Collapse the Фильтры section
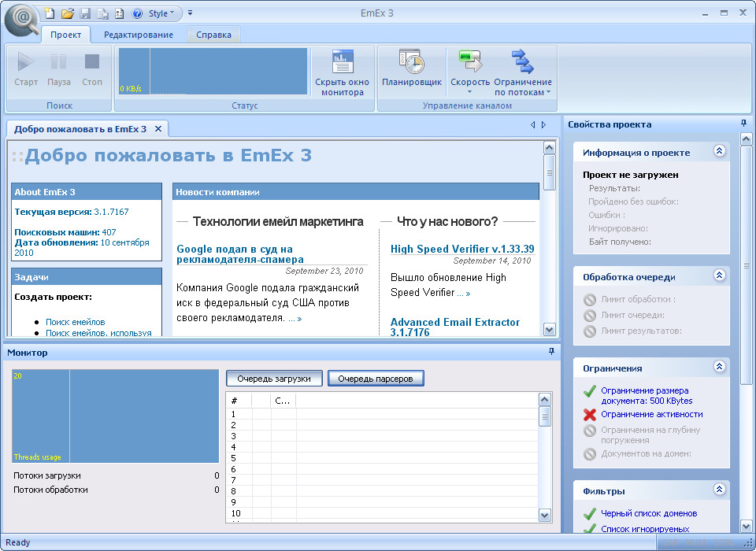The height and width of the screenshot is (551, 756). (719, 490)
